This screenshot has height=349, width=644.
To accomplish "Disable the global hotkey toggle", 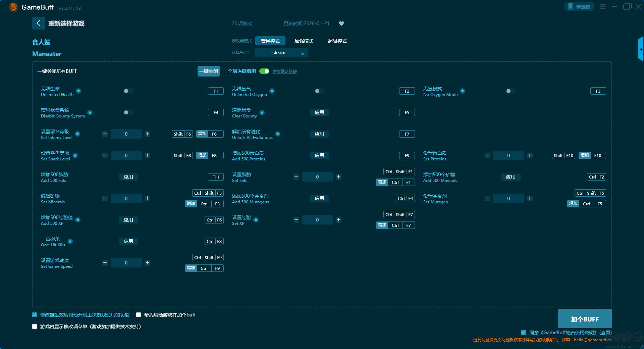I will pos(264,71).
